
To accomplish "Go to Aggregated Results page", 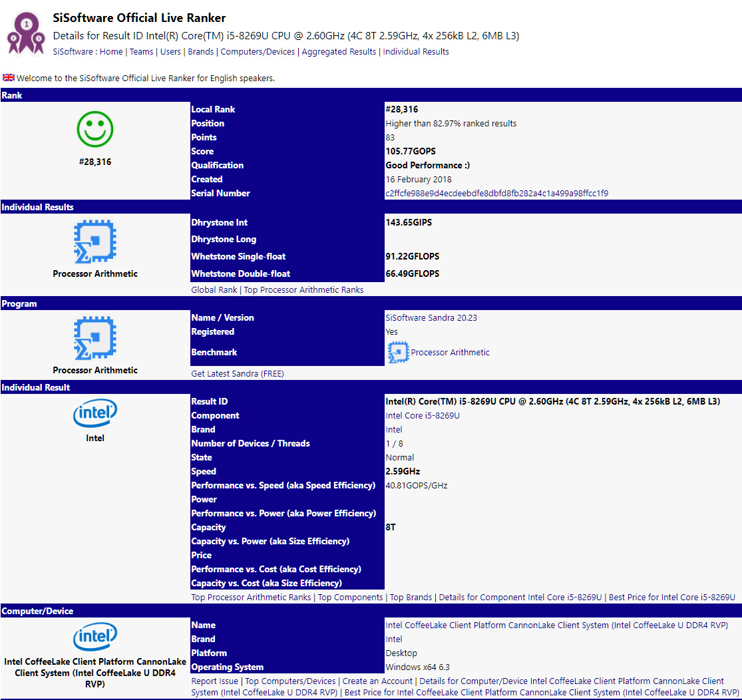I will click(x=339, y=52).
